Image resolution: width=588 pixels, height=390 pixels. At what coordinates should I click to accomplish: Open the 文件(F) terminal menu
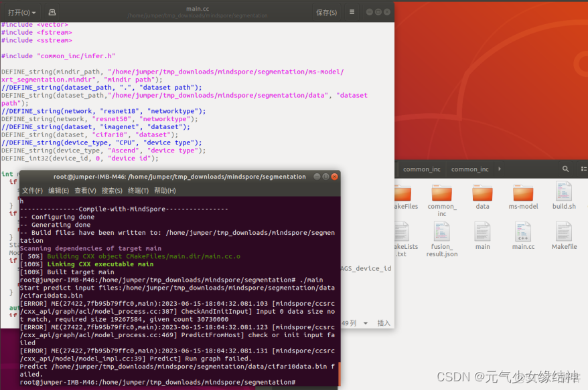point(32,190)
